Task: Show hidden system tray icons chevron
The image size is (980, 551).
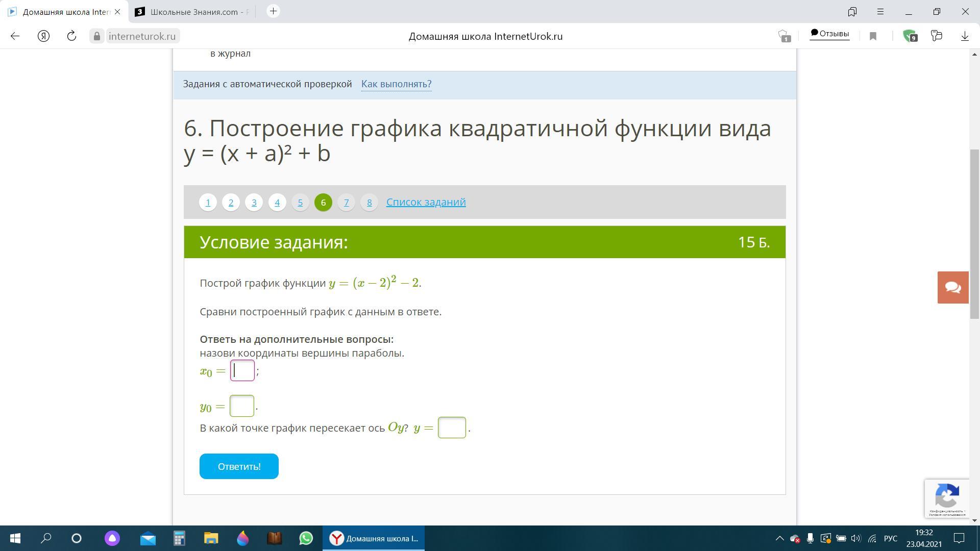Action: coord(779,538)
